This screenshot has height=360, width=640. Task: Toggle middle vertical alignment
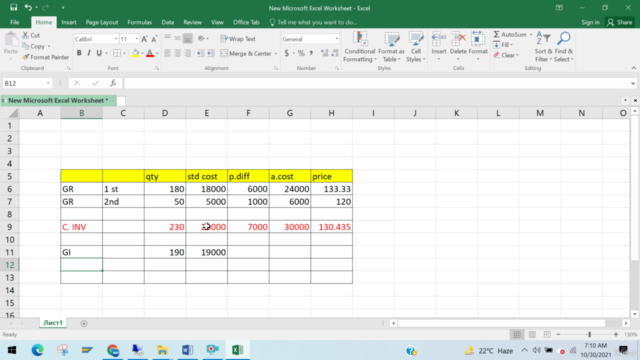tap(178, 38)
